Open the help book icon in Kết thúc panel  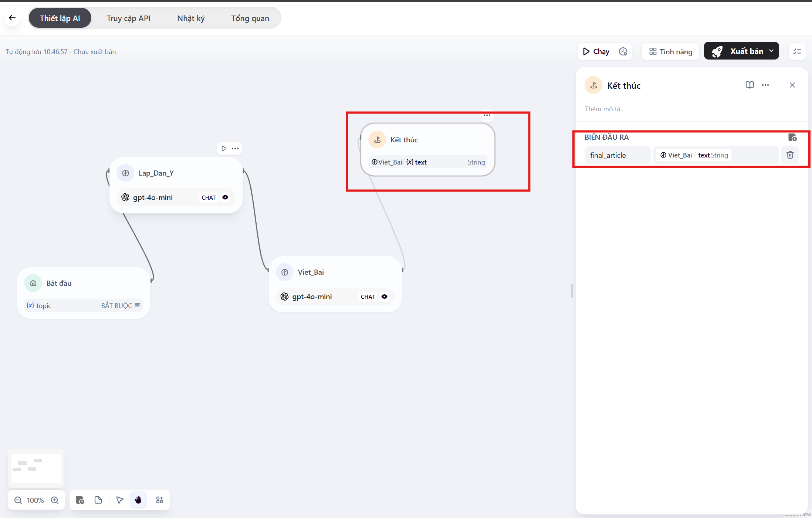click(750, 85)
